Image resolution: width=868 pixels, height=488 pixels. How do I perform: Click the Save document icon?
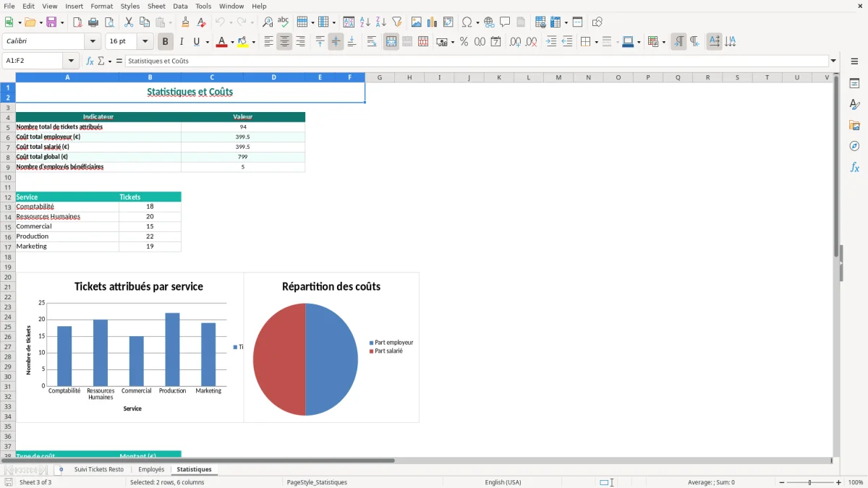tap(51, 22)
